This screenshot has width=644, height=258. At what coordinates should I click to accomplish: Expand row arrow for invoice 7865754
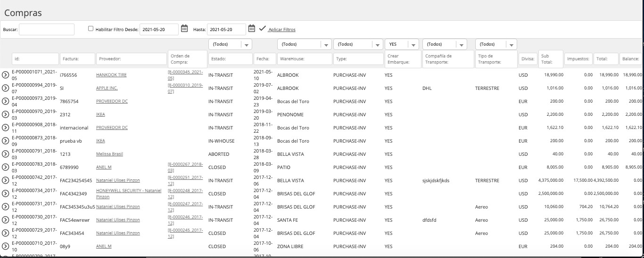pos(5,101)
